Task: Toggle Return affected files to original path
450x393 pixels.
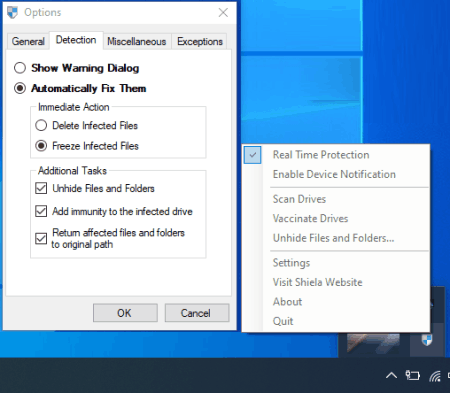Action: (x=41, y=238)
